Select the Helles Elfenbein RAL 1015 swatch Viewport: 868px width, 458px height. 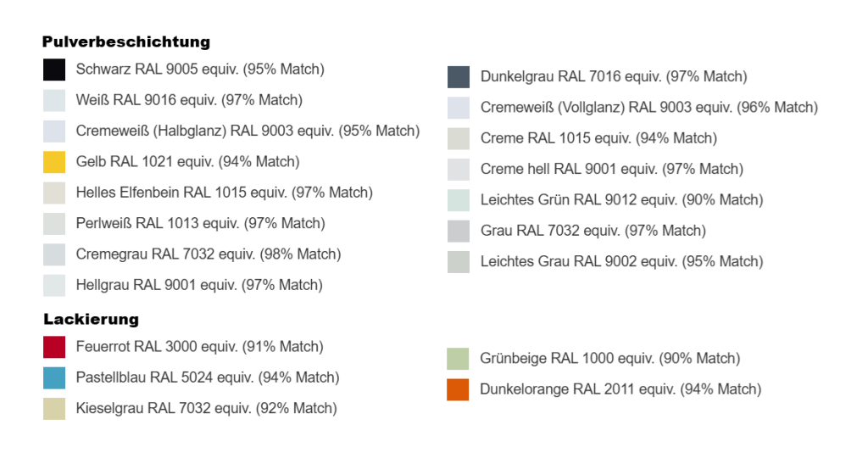(54, 193)
